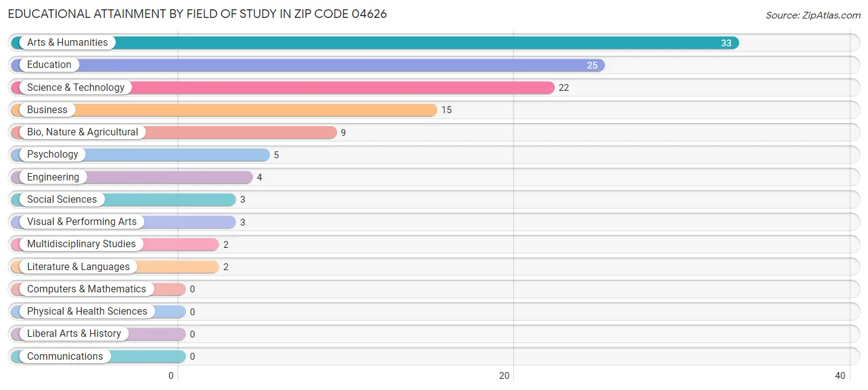Click the pink Science & Technology bar

tap(283, 87)
